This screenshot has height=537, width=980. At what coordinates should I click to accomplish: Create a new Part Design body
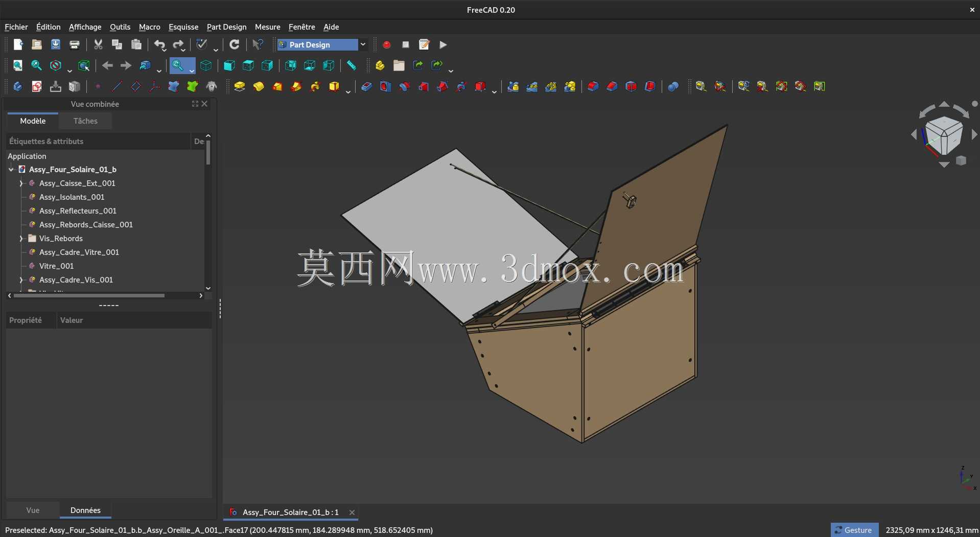tap(18, 86)
